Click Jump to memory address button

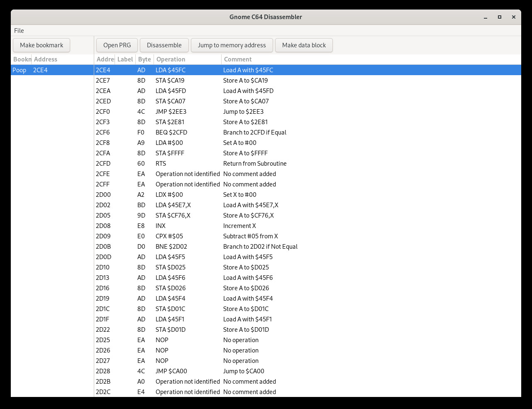(x=232, y=45)
